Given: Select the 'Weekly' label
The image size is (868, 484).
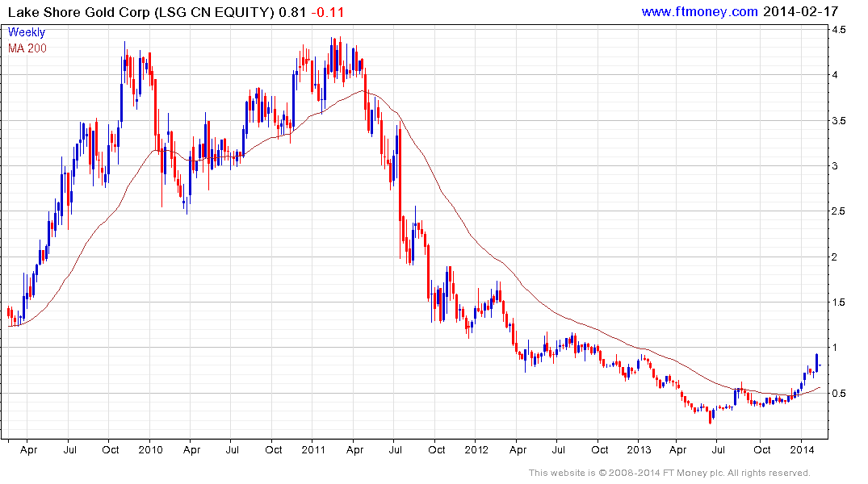Looking at the screenshot, I should coord(26,32).
